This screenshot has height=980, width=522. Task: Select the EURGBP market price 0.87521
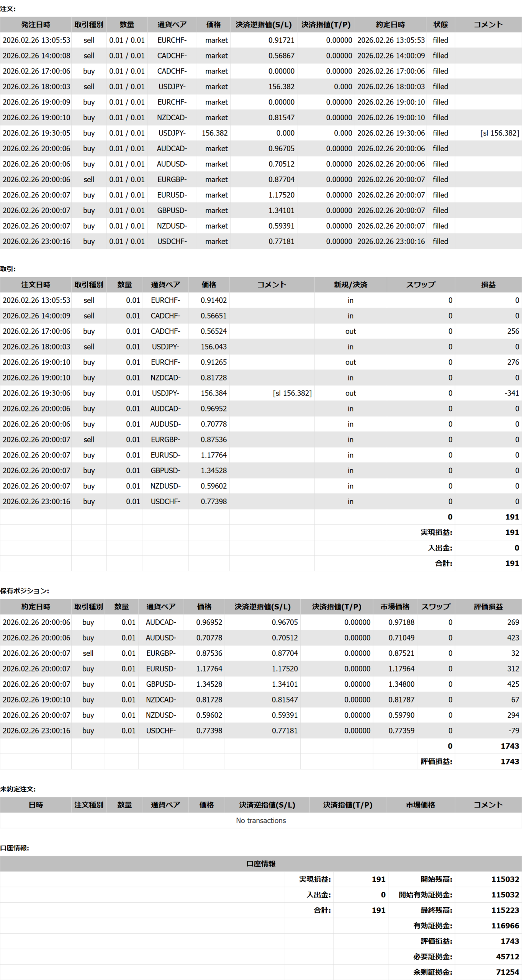[x=401, y=653]
